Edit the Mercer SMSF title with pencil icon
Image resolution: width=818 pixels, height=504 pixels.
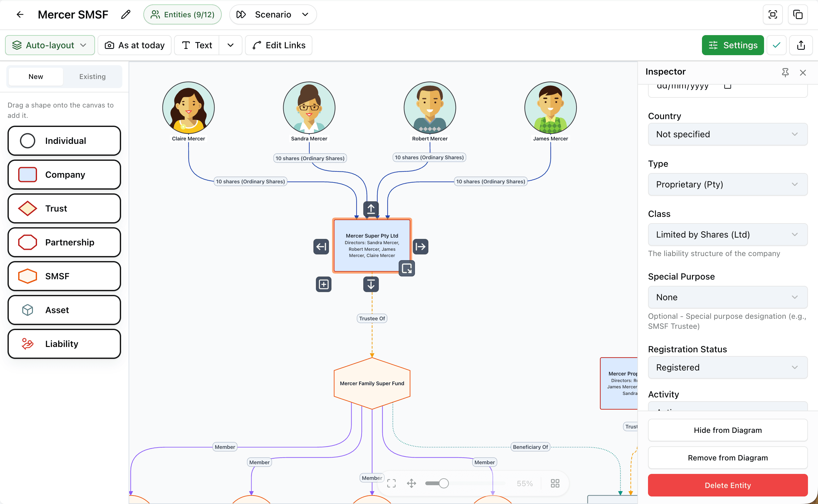(x=126, y=15)
